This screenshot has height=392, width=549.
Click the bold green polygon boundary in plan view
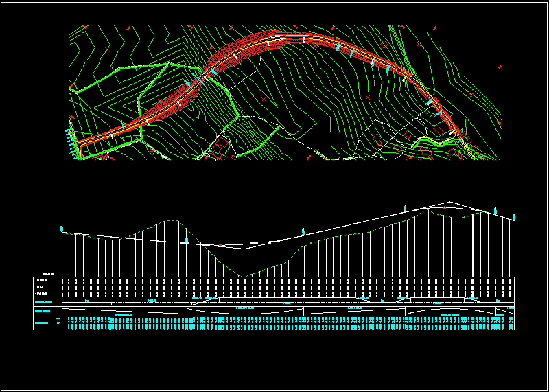(141, 103)
